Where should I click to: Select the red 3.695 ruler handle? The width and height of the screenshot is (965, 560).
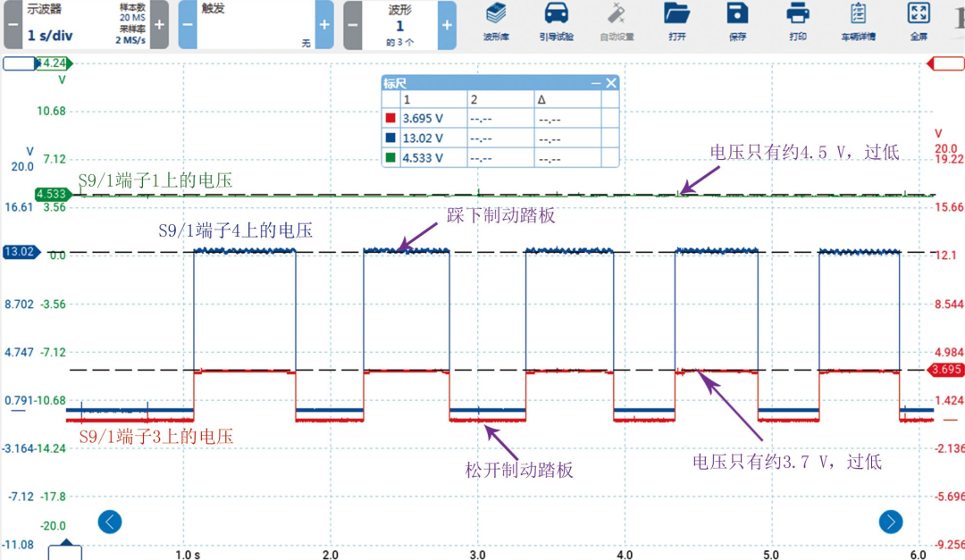coord(944,369)
